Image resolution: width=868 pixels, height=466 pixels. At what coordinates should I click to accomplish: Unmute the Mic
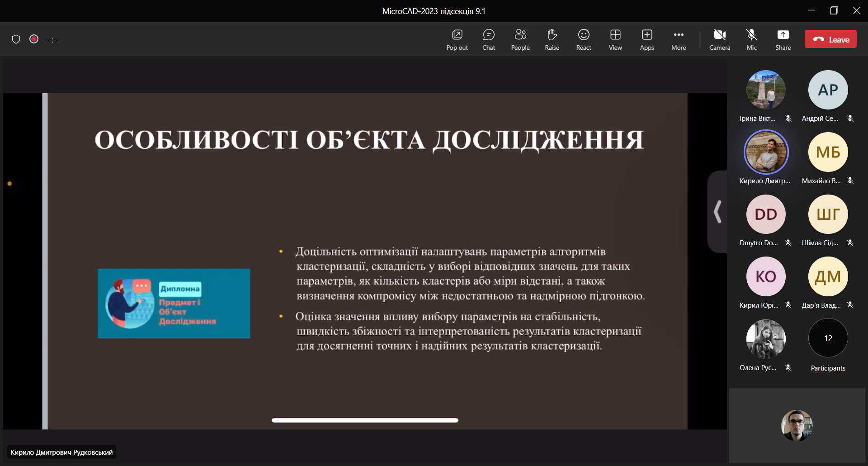click(x=751, y=39)
